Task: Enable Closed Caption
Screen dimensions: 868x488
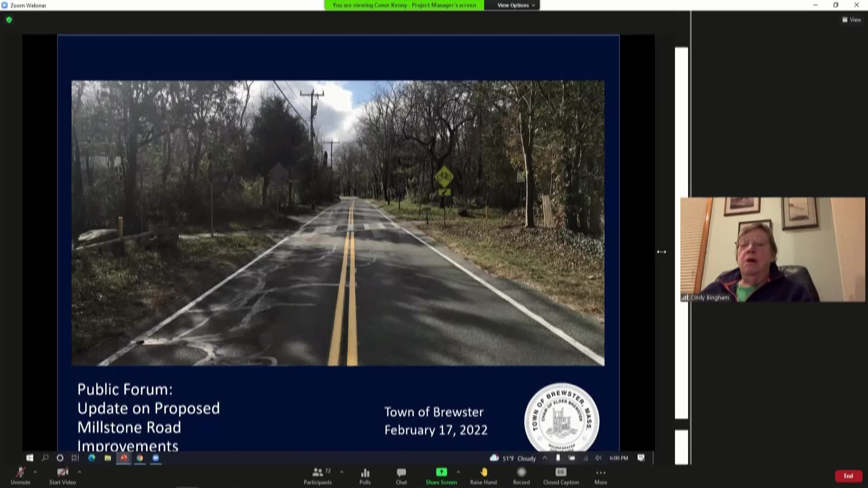Action: pyautogui.click(x=561, y=476)
